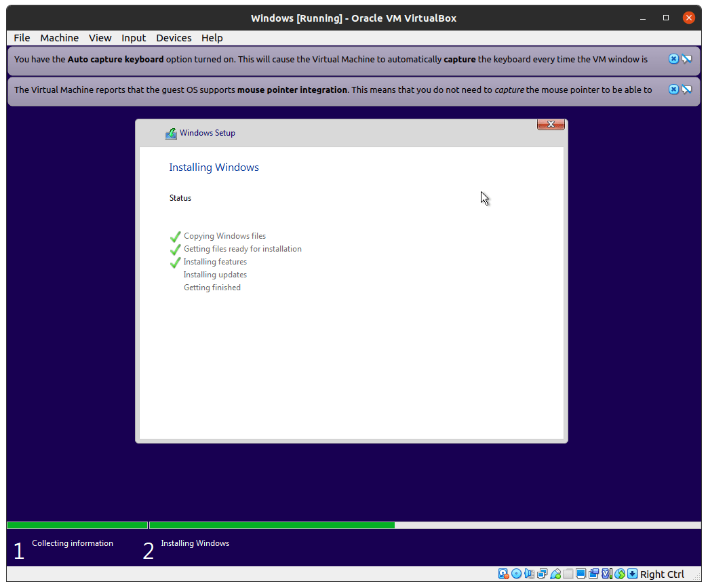Click the Auto capture keyboard notification text

(x=331, y=59)
